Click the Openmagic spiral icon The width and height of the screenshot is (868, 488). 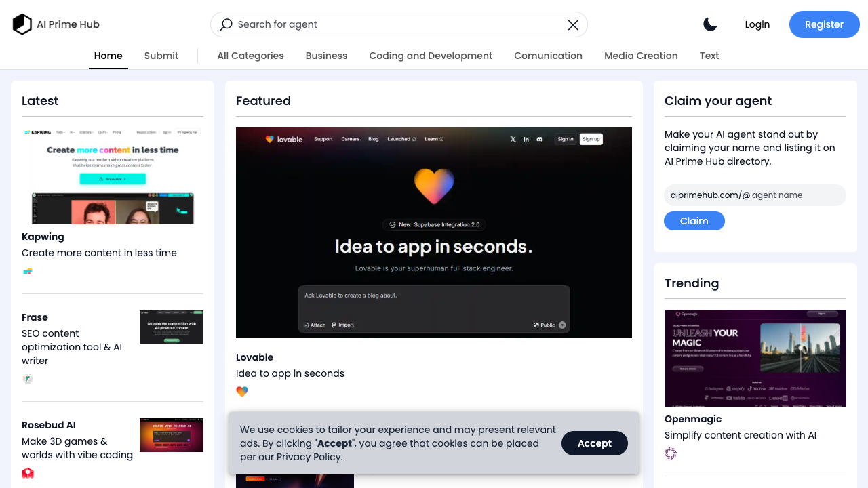coord(670,453)
